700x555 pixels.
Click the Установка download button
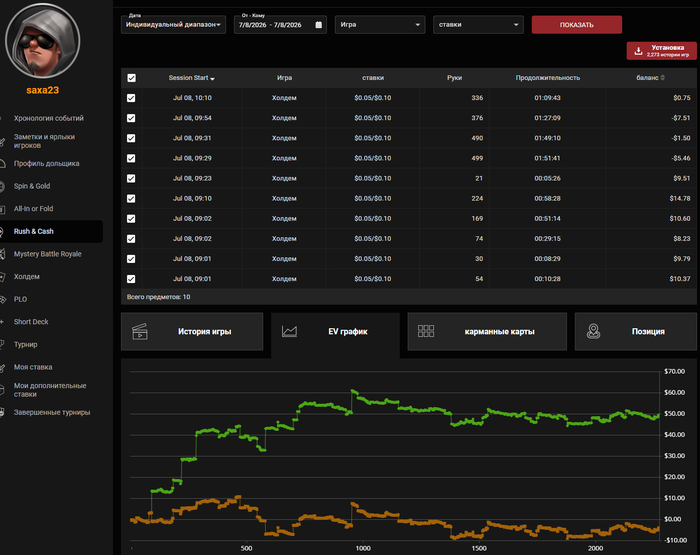point(662,51)
